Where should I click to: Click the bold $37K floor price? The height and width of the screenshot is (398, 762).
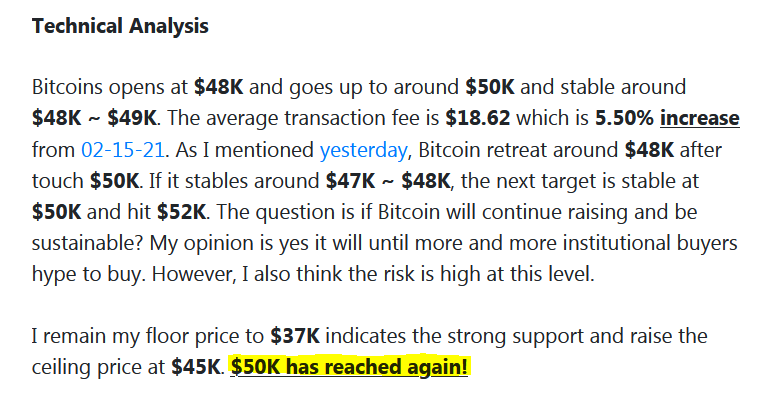(295, 336)
